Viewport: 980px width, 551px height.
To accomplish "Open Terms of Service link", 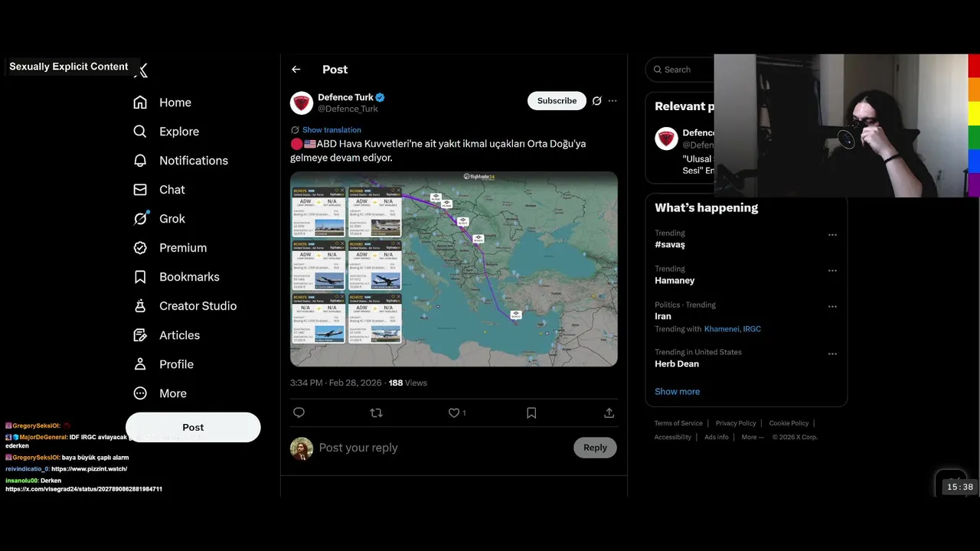I will (x=678, y=423).
